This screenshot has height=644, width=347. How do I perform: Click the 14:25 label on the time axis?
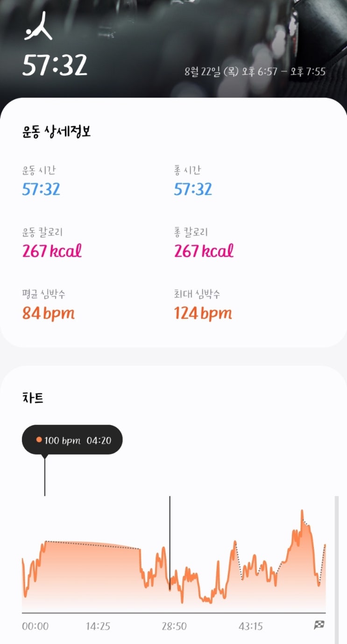(98, 626)
